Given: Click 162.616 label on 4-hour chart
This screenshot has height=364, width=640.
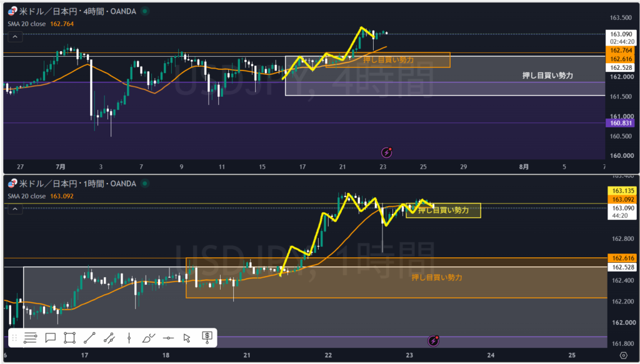Looking at the screenshot, I should pyautogui.click(x=622, y=59).
